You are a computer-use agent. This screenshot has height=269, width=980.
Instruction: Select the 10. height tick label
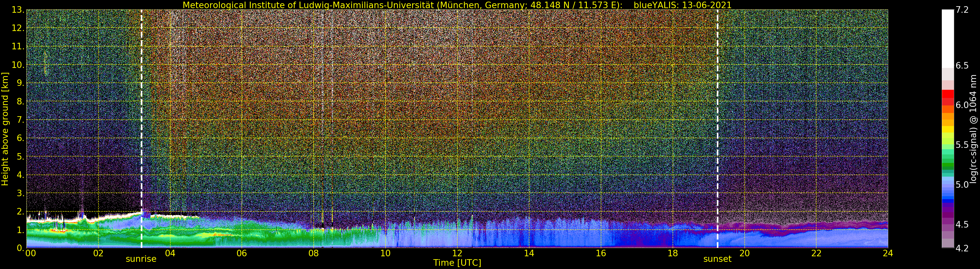pos(18,65)
